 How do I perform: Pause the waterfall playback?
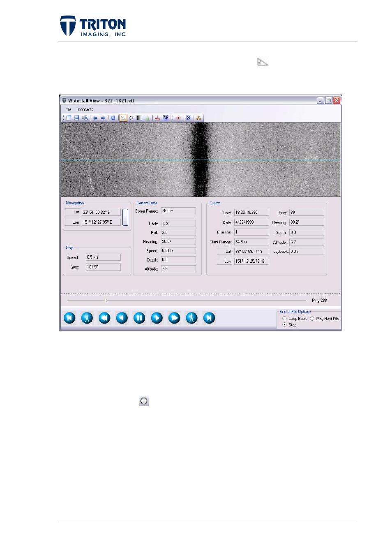pos(139,318)
